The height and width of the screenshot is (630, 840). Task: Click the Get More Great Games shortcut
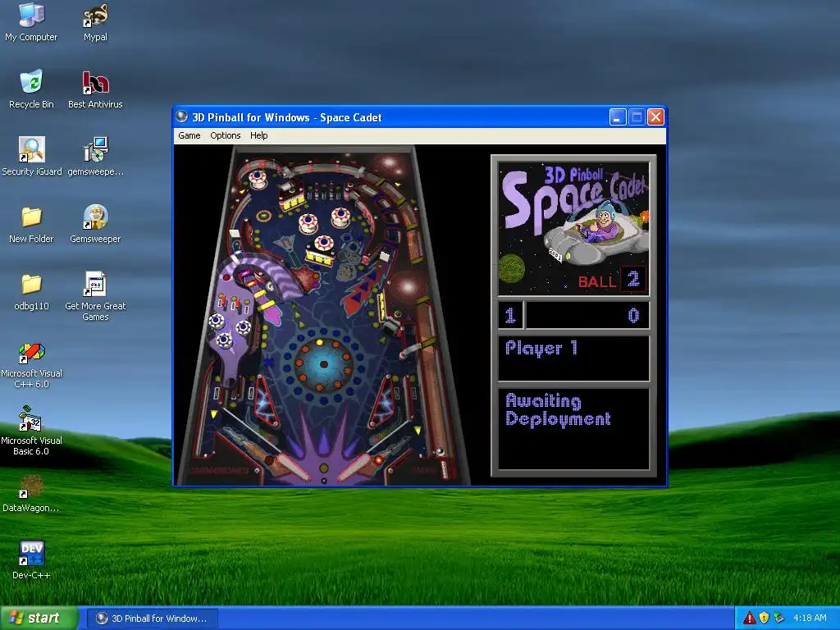(95, 295)
